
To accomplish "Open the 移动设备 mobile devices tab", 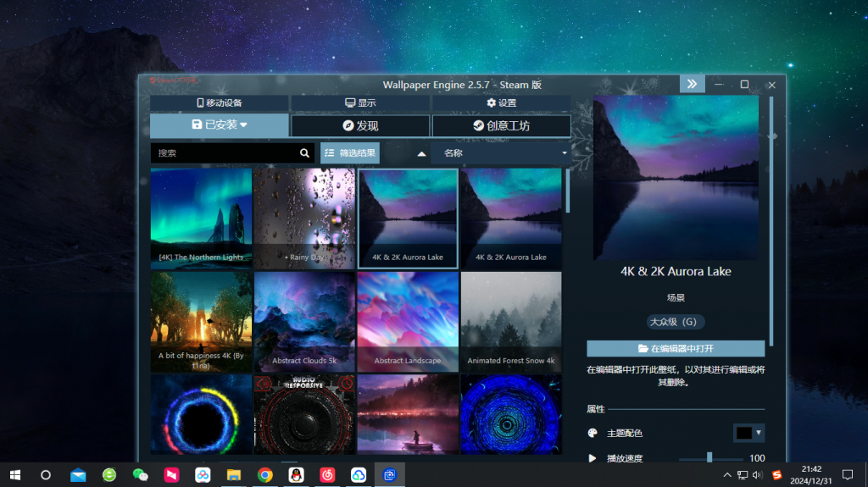I will click(x=220, y=103).
